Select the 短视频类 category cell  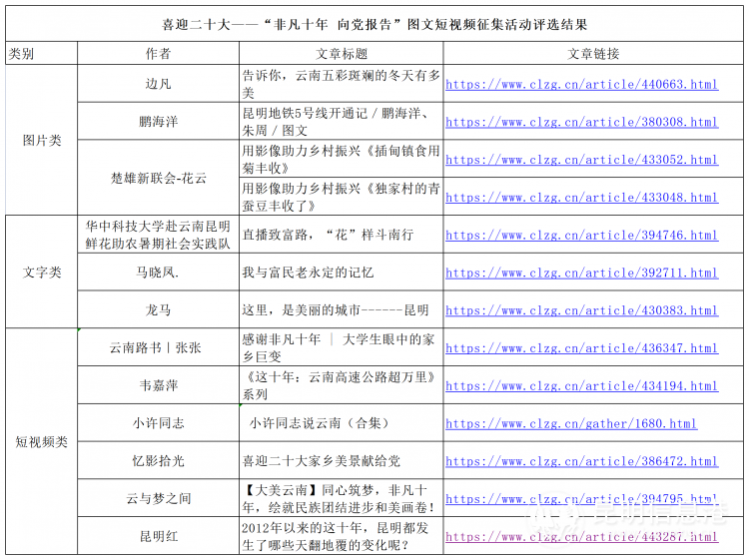(x=42, y=442)
